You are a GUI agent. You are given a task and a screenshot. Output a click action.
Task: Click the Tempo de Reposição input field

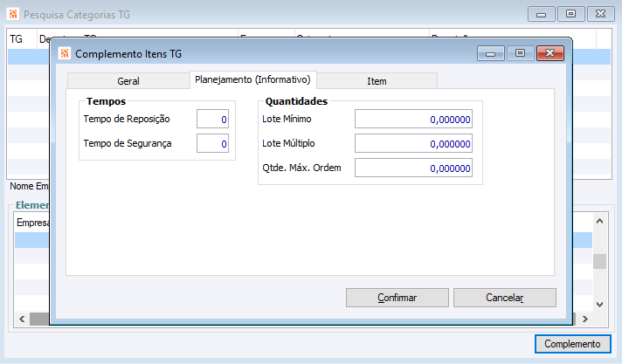coord(212,119)
